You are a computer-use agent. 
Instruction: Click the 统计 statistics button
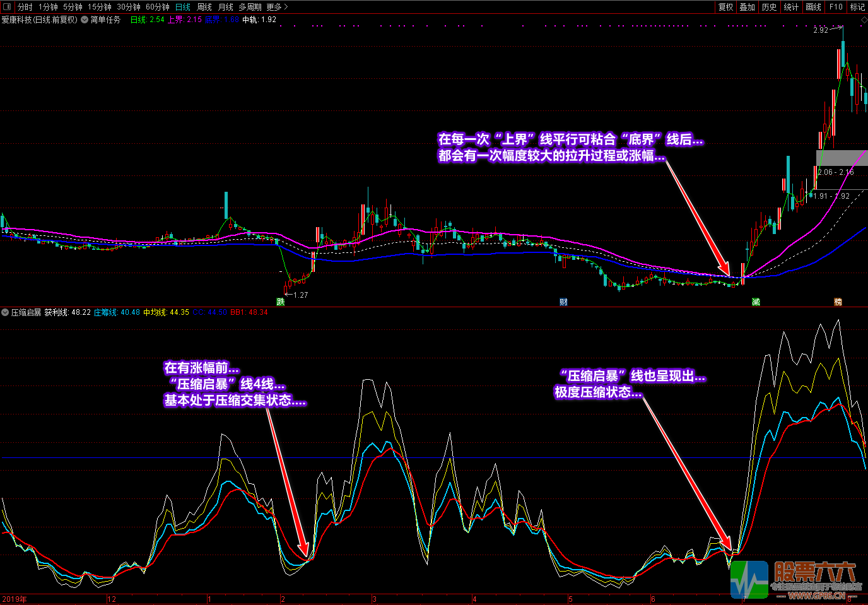tap(791, 7)
